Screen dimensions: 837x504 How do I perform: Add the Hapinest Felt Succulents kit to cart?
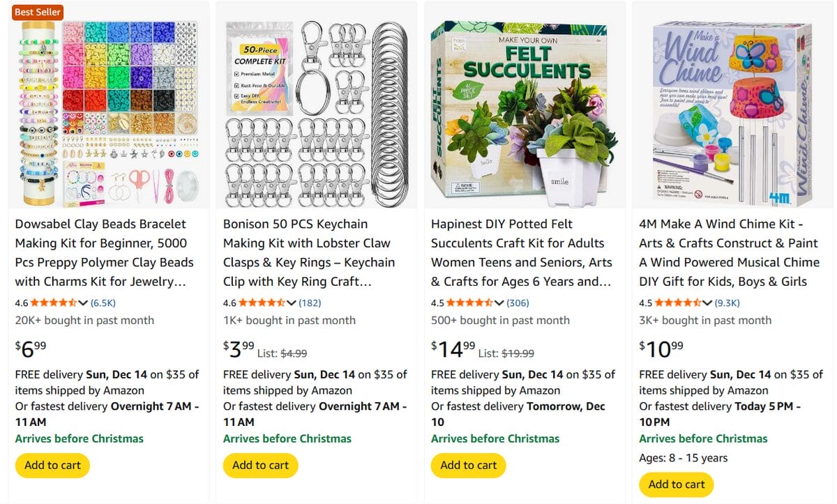click(468, 466)
